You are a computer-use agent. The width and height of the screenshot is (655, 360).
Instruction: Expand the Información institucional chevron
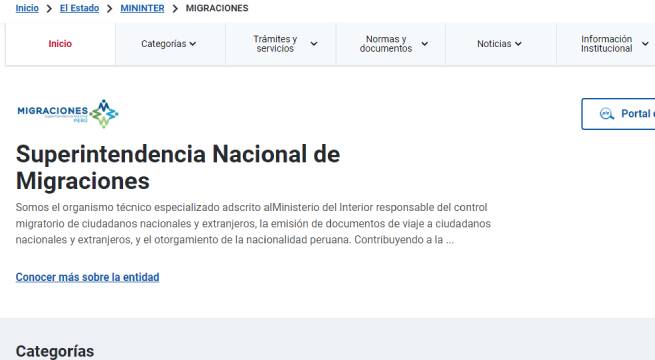pos(645,44)
